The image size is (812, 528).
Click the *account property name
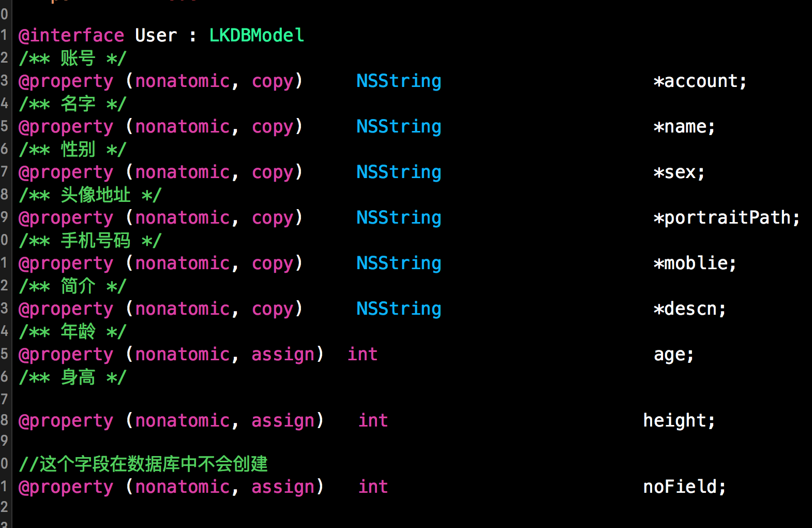pos(700,81)
